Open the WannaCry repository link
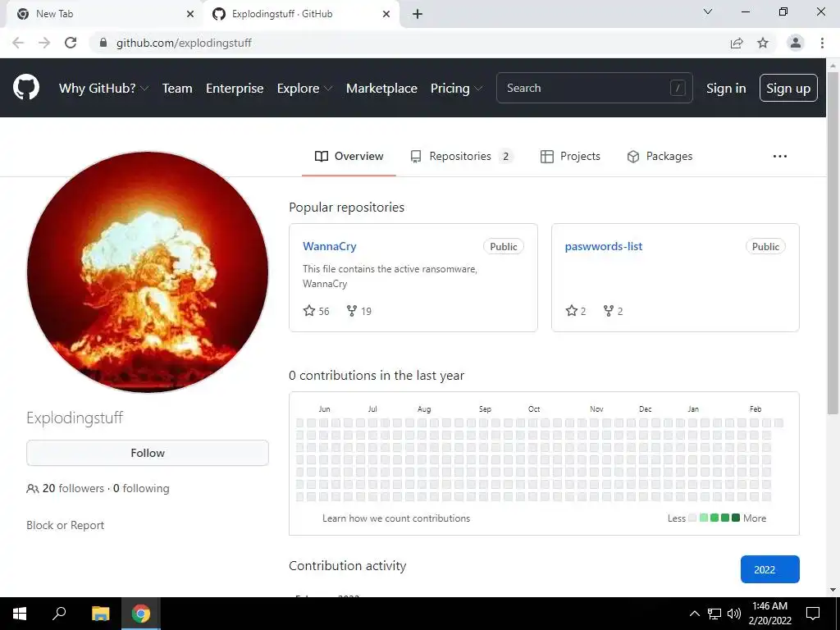The image size is (840, 630). tap(330, 246)
